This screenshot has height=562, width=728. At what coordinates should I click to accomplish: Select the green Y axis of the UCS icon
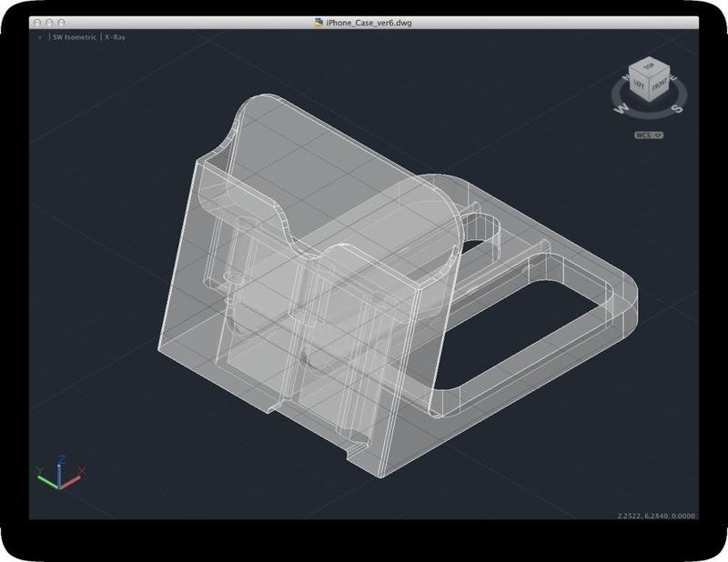pyautogui.click(x=47, y=481)
